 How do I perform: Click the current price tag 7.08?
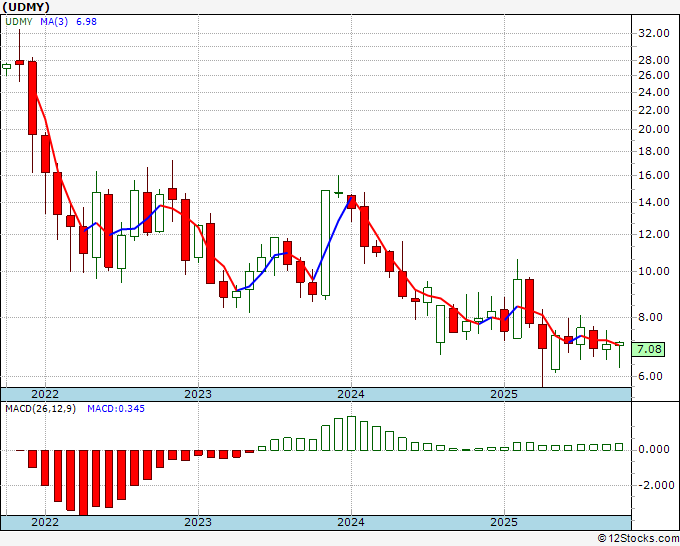648,349
